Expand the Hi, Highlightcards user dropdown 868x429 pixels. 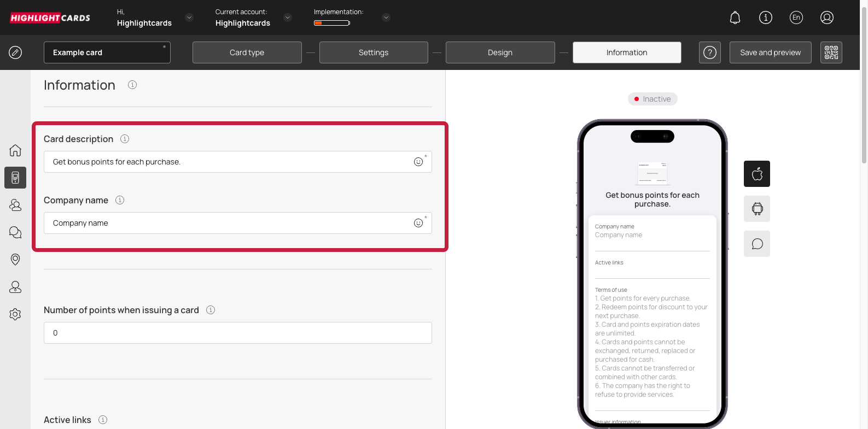pos(189,17)
